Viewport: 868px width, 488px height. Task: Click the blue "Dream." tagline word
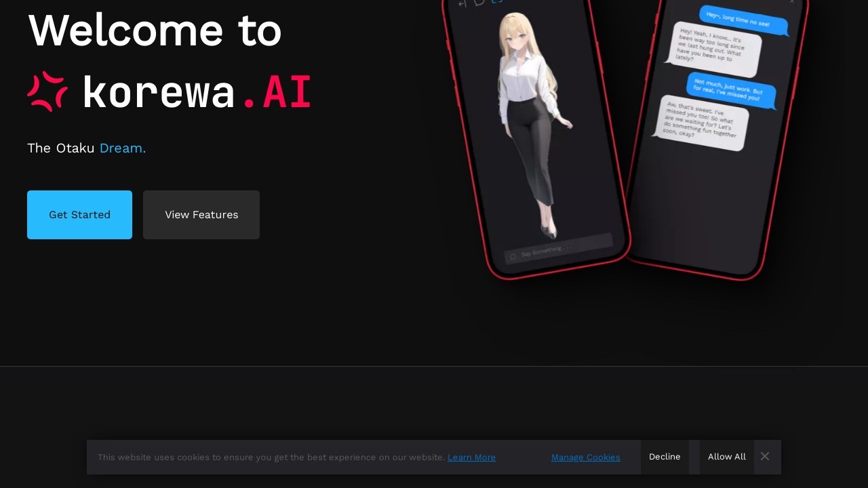[122, 148]
